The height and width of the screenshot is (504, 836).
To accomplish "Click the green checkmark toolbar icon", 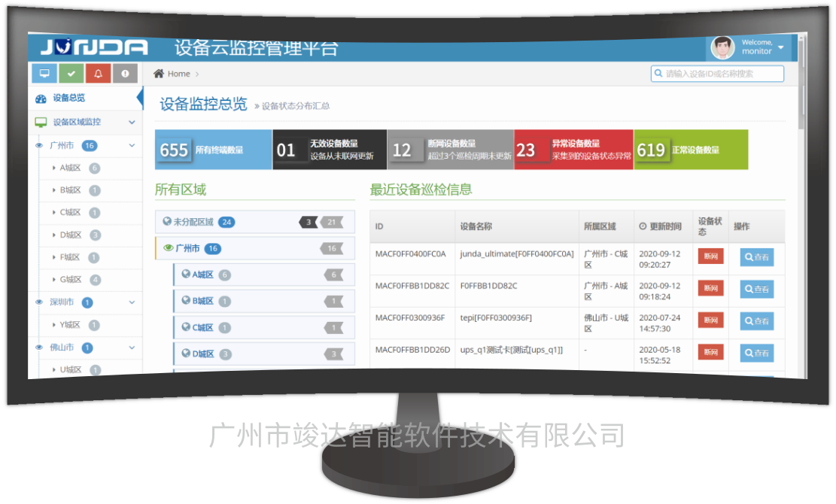I will tap(71, 73).
